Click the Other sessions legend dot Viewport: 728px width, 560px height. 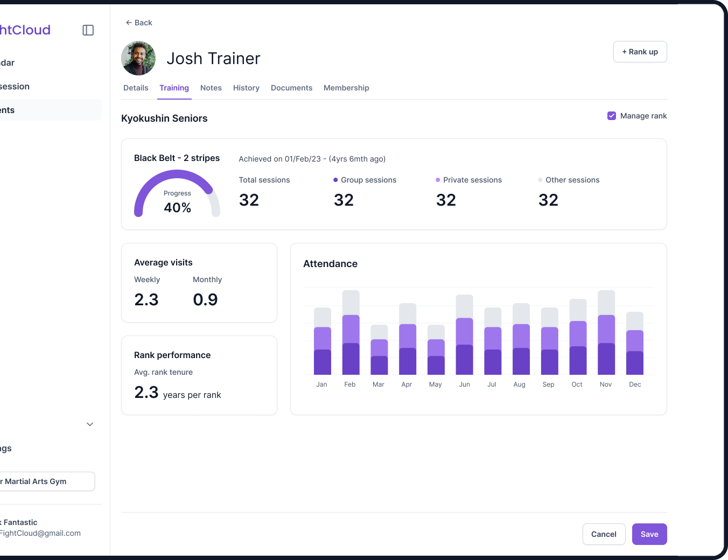tap(540, 180)
